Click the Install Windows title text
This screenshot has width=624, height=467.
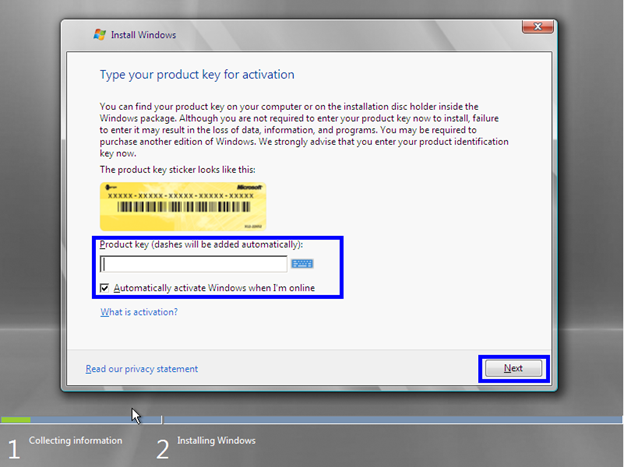(x=143, y=35)
